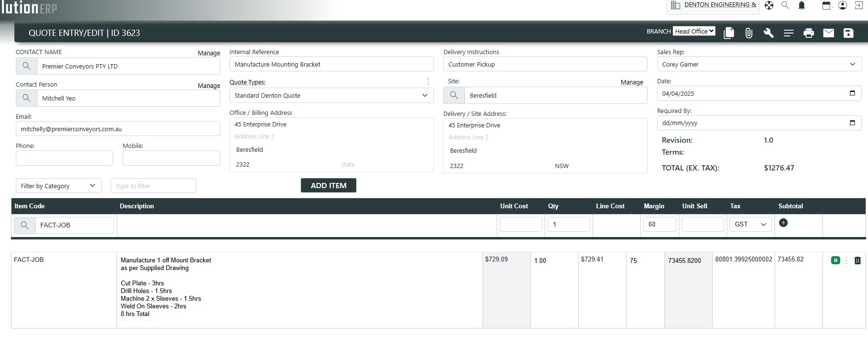
Task: Email the quote using envelope icon
Action: [828, 33]
